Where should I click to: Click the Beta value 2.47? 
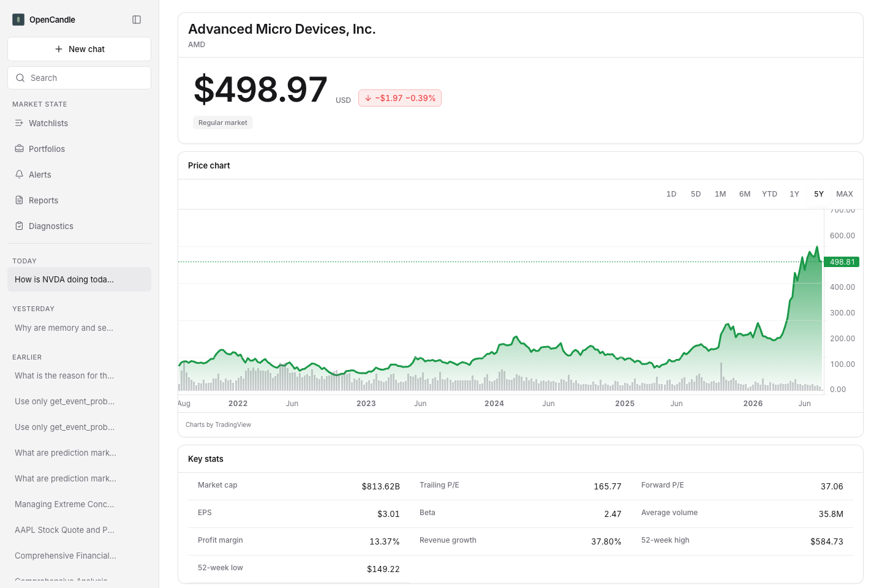pos(612,514)
